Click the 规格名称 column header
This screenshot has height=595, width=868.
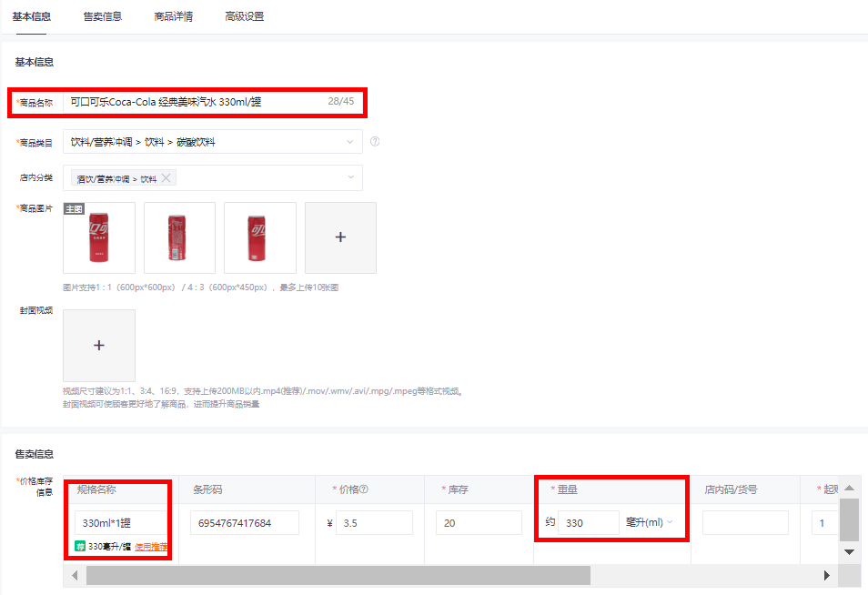96,489
